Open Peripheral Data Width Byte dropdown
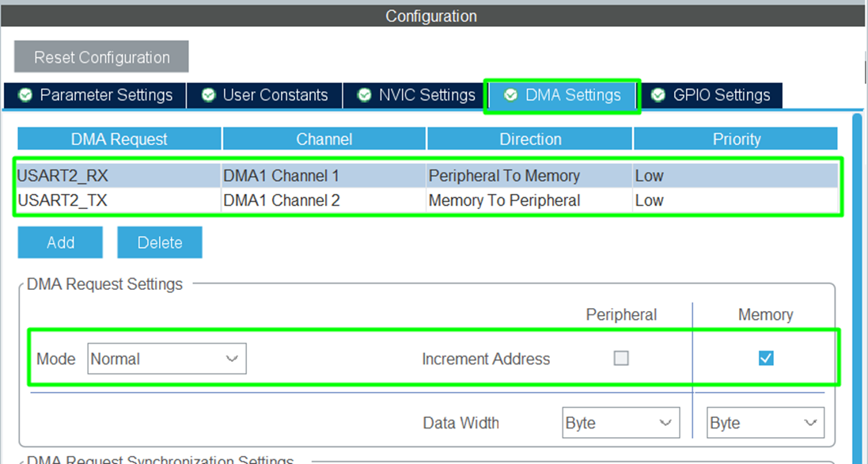Screen dimensions: 868x464 click(620, 423)
